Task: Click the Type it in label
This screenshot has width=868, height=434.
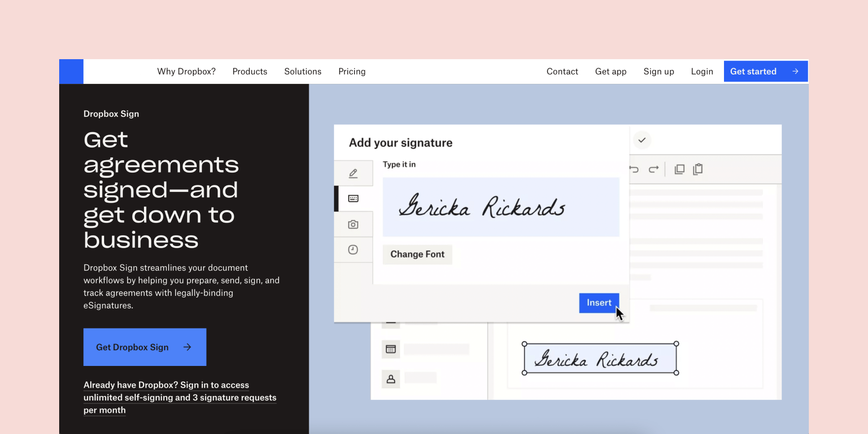Action: [x=399, y=165]
